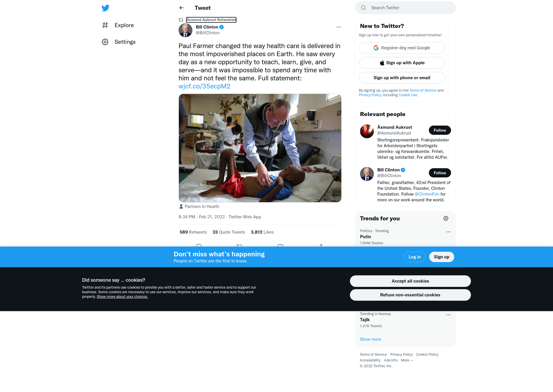Open the wjcf.co/35ecpM2 link
The height and width of the screenshot is (392, 553).
[204, 86]
